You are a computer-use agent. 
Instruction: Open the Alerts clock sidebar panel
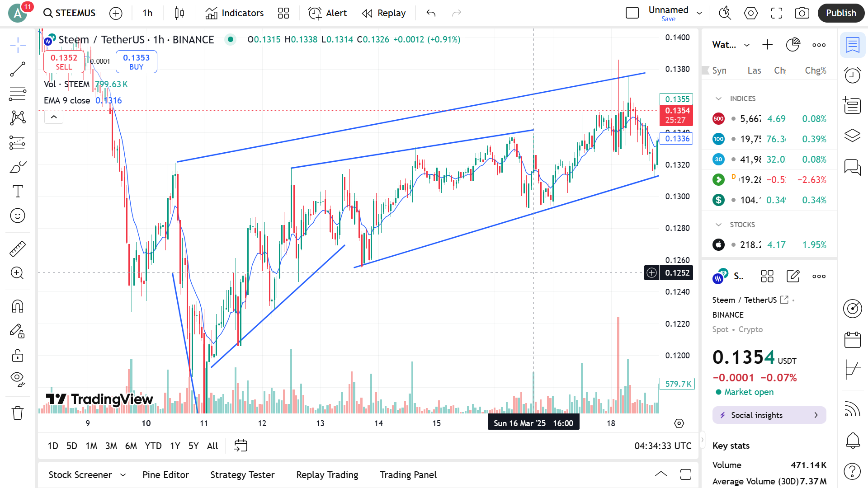(853, 75)
